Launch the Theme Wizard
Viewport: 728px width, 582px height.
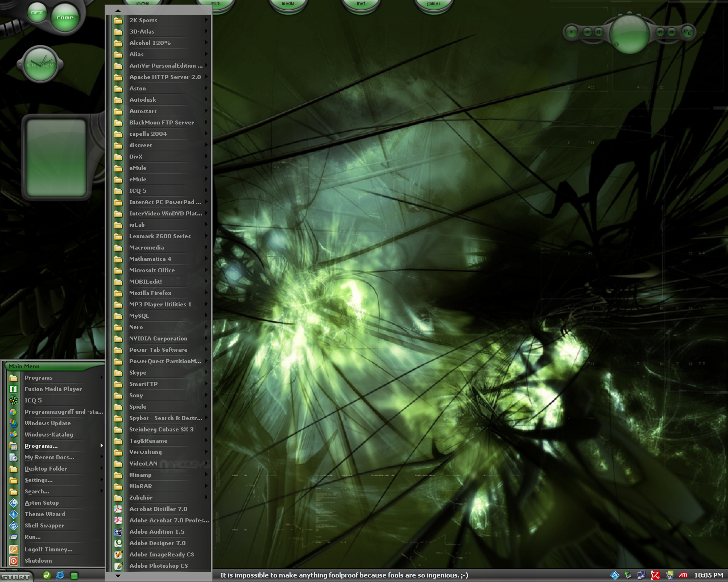[x=55, y=514]
